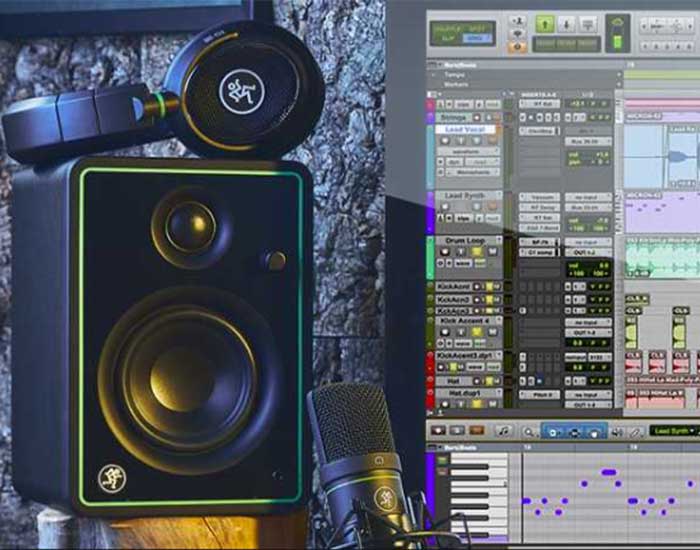Add a Tempo event with plus button

tap(619, 75)
